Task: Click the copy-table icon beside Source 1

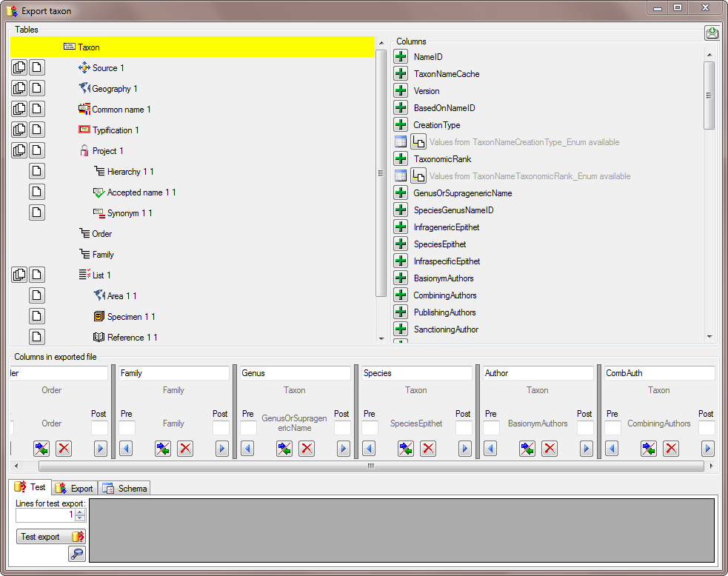Action: pos(19,68)
